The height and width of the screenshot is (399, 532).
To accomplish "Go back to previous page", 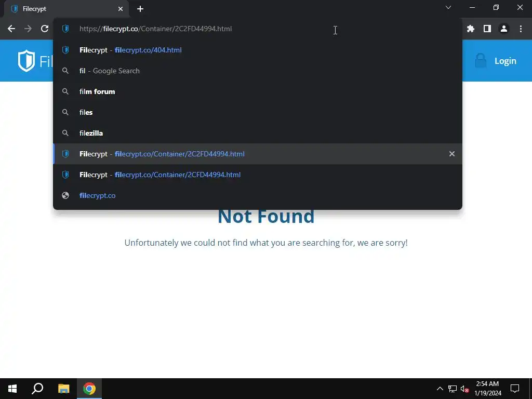I will 11,29.
